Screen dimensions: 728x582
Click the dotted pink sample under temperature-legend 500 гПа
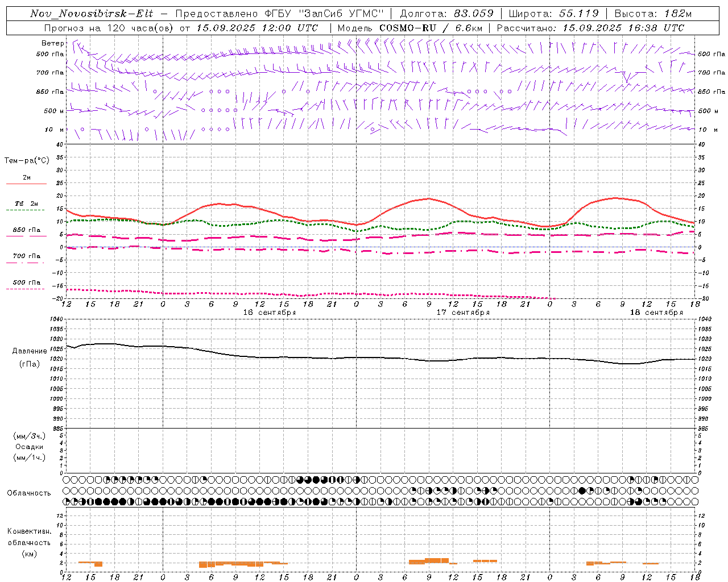click(26, 289)
